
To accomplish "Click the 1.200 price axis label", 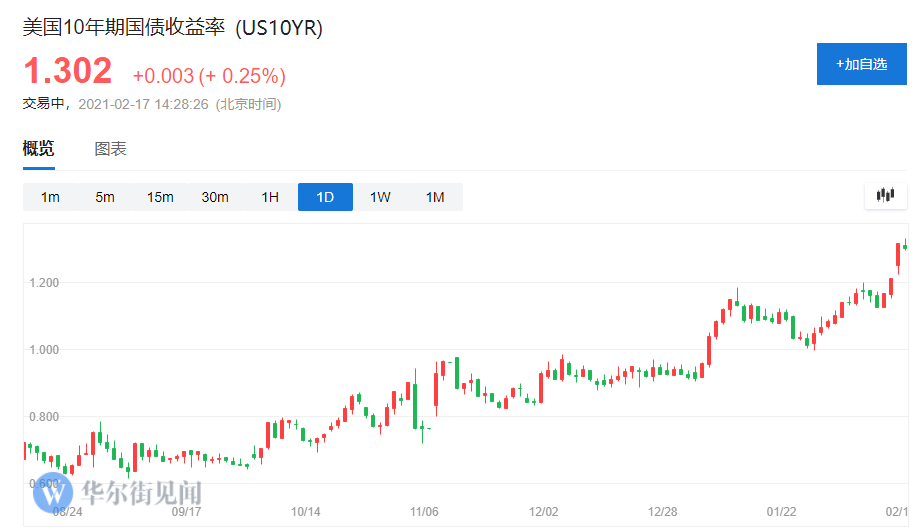I will (x=43, y=283).
